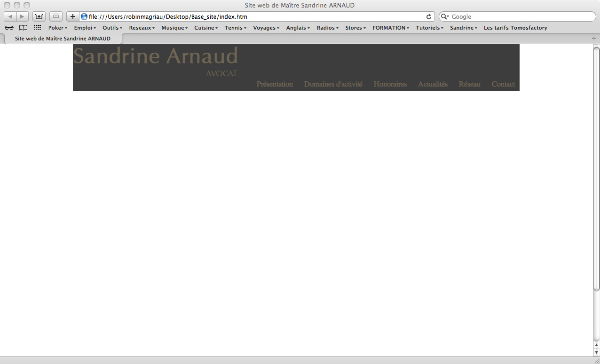The height and width of the screenshot is (364, 600).
Task: Expand the Tennis bookmarks folder
Action: (x=236, y=28)
